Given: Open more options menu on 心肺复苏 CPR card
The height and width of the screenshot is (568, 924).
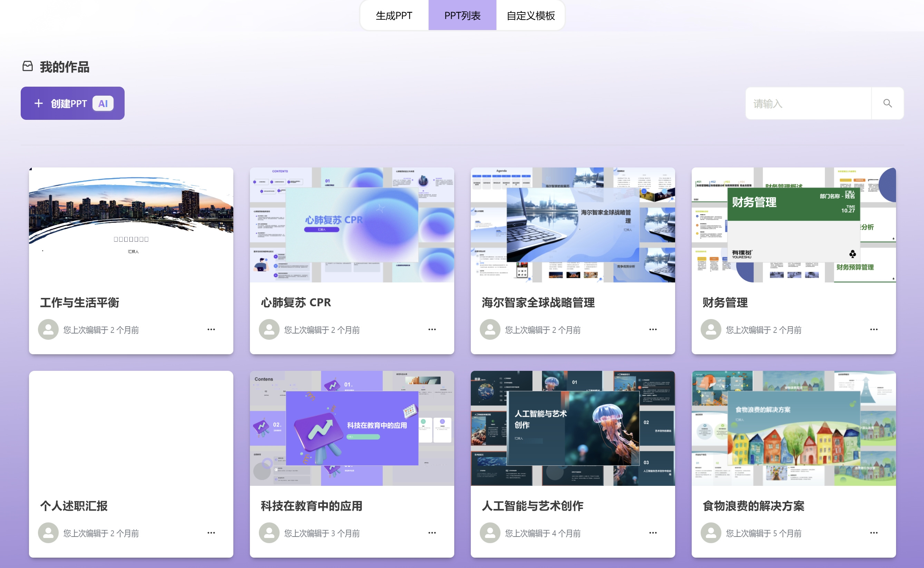Looking at the screenshot, I should pos(432,329).
